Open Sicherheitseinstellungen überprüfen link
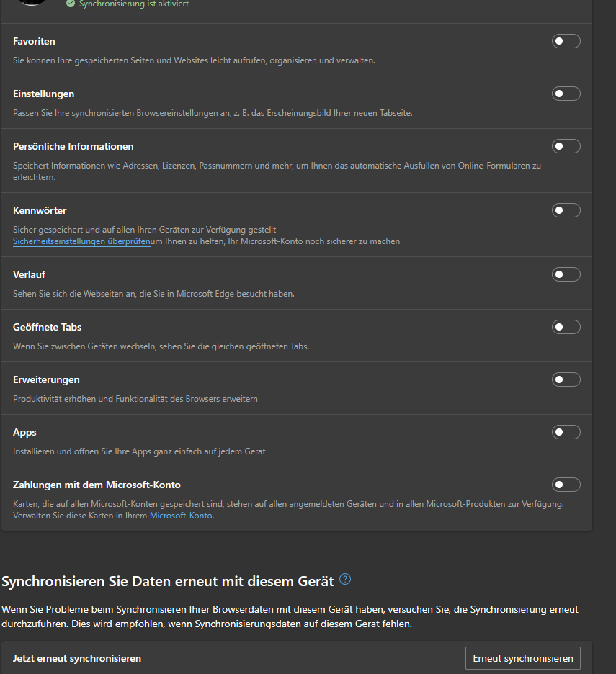 coord(81,241)
